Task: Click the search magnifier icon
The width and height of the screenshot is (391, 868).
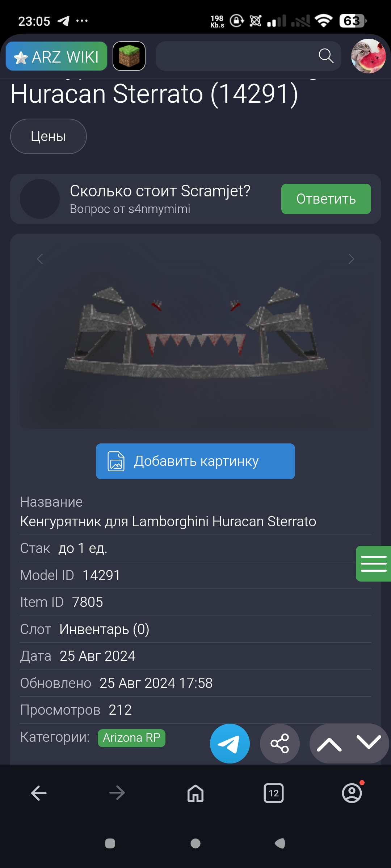Action: coord(326,56)
